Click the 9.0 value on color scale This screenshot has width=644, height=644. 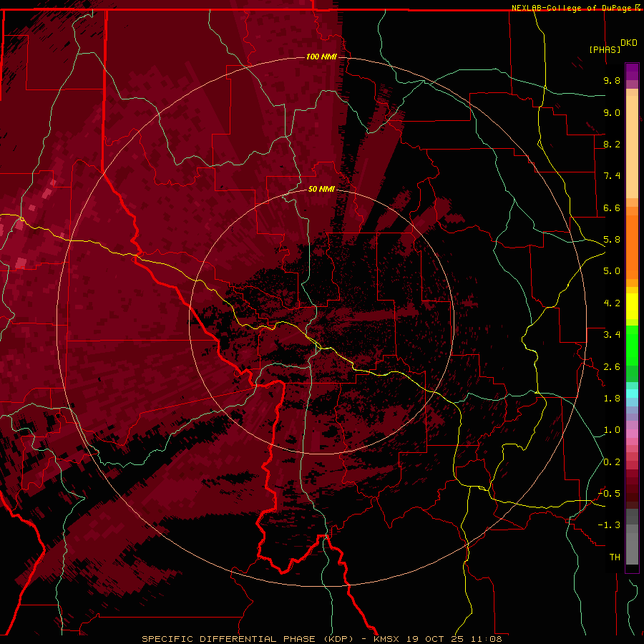[612, 112]
